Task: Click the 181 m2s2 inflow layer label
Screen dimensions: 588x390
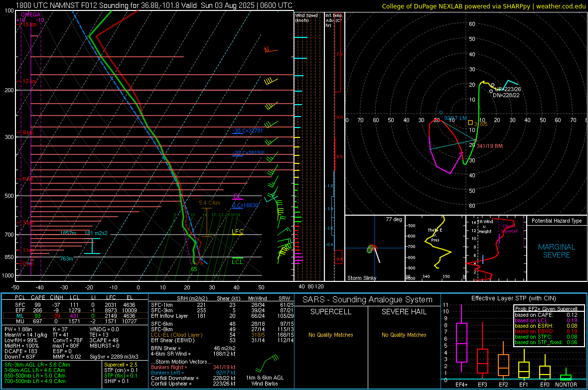Action: pyautogui.click(x=96, y=233)
